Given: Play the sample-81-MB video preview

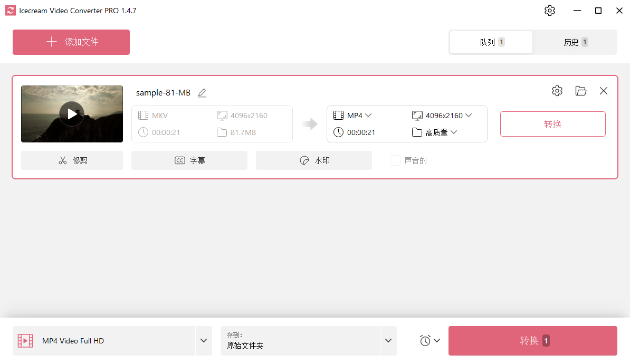Looking at the screenshot, I should [72, 113].
